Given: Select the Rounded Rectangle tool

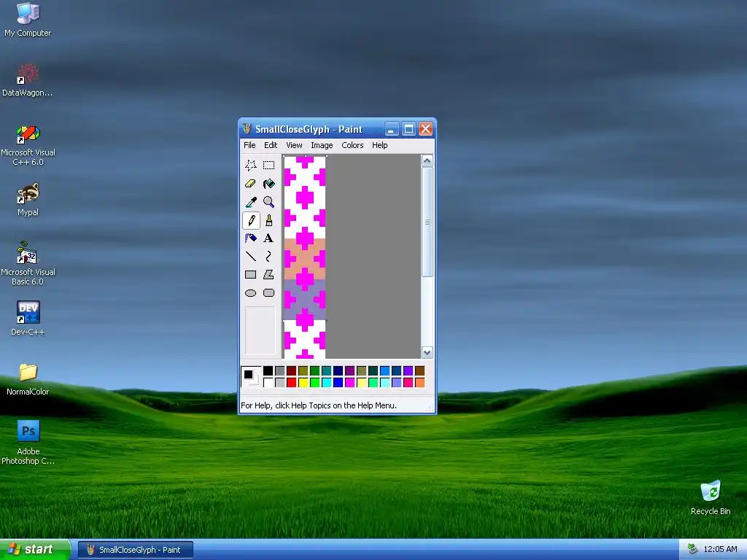Looking at the screenshot, I should tap(268, 292).
